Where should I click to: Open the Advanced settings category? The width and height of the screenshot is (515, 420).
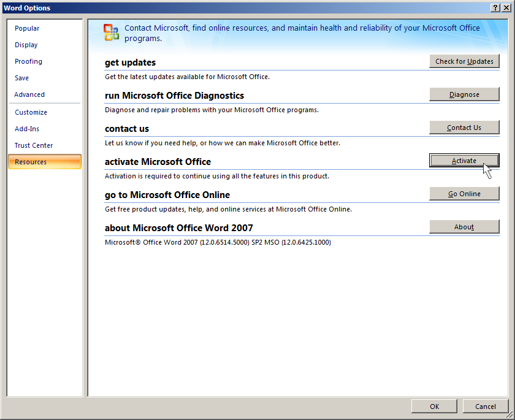[29, 94]
